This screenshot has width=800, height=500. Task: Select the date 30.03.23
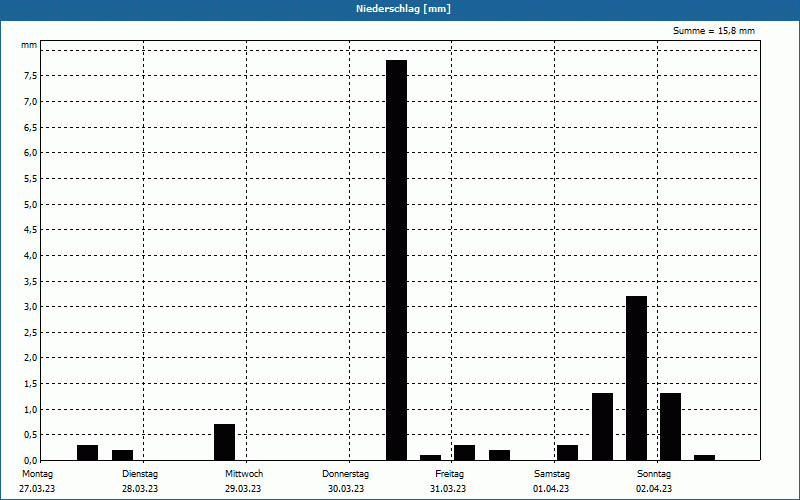346,489
